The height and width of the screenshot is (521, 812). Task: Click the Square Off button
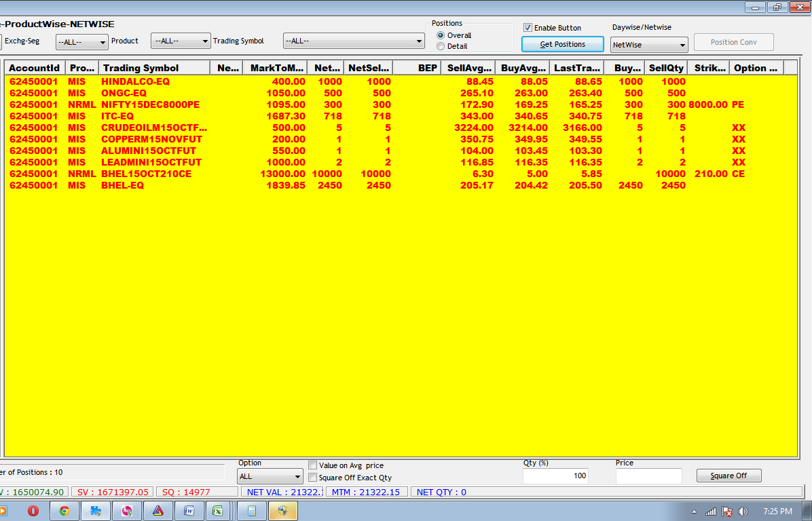coord(728,476)
